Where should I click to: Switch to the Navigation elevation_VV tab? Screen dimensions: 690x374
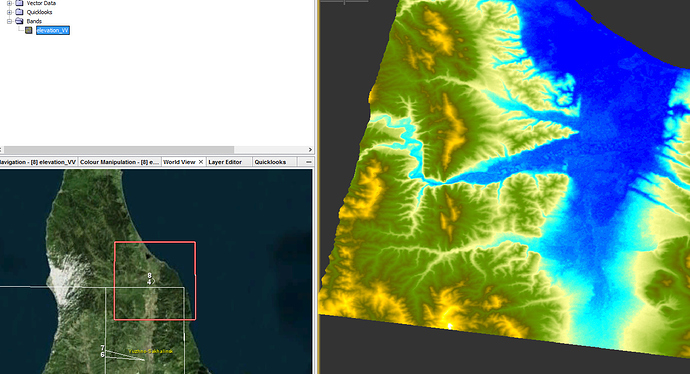[x=38, y=162]
